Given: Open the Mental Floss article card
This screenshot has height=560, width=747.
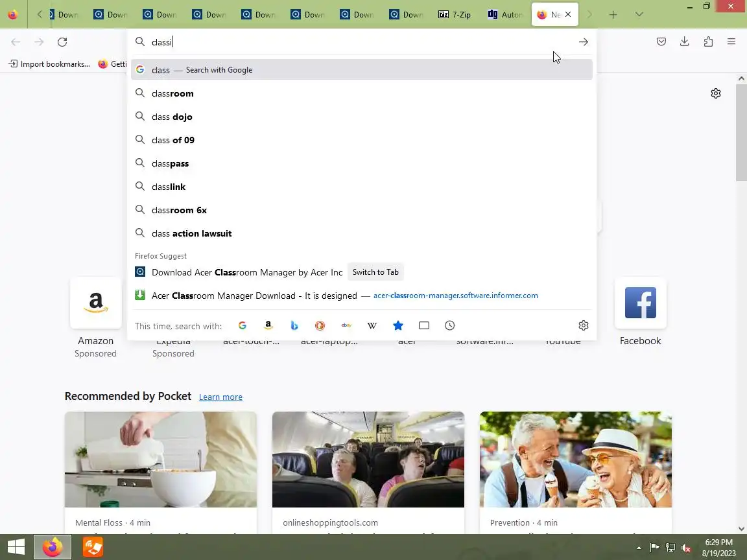Looking at the screenshot, I should click(x=161, y=472).
